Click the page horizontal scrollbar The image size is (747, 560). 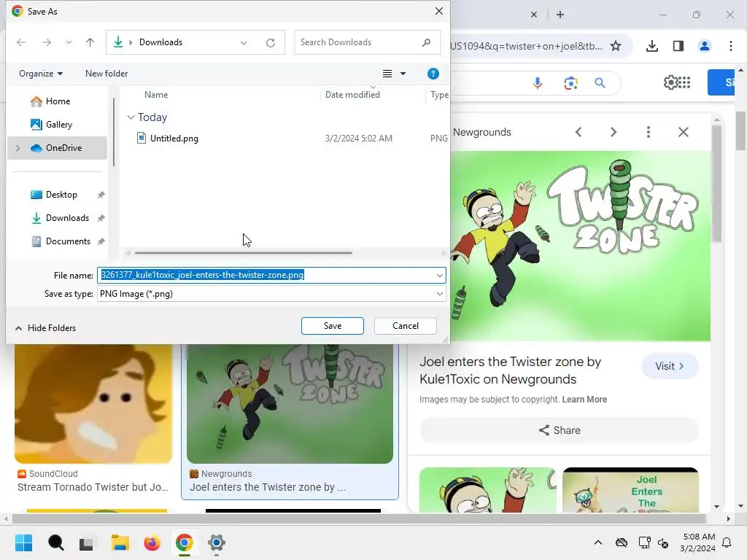click(x=358, y=518)
